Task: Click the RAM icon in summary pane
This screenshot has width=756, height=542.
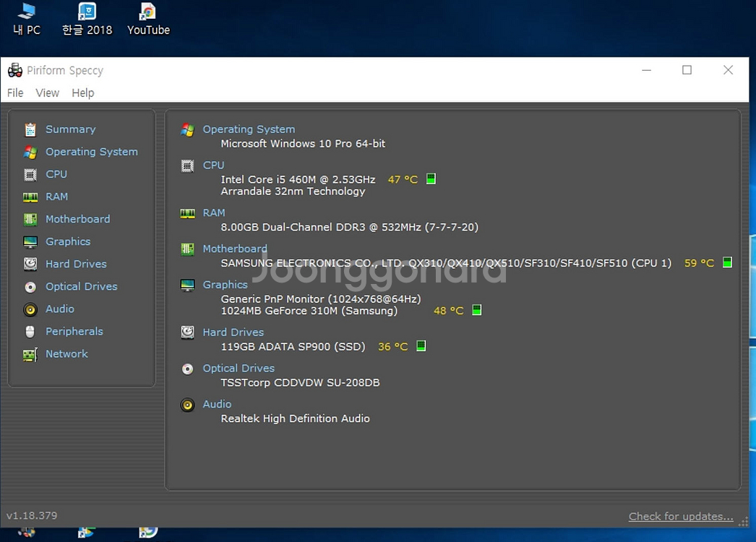Action: point(187,213)
